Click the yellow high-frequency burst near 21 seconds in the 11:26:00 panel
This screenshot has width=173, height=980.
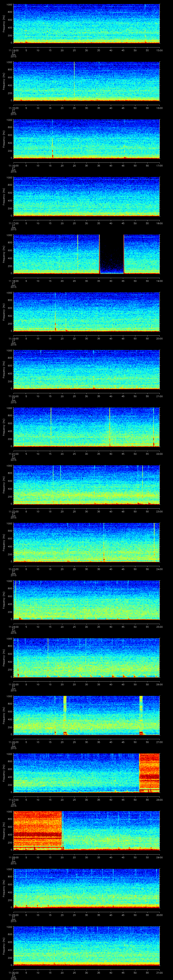[x=65, y=704]
